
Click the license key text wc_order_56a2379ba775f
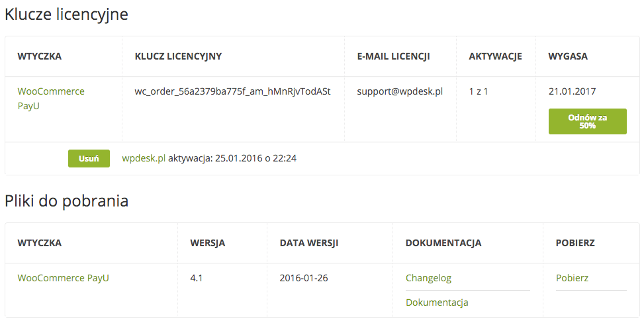coord(232,91)
